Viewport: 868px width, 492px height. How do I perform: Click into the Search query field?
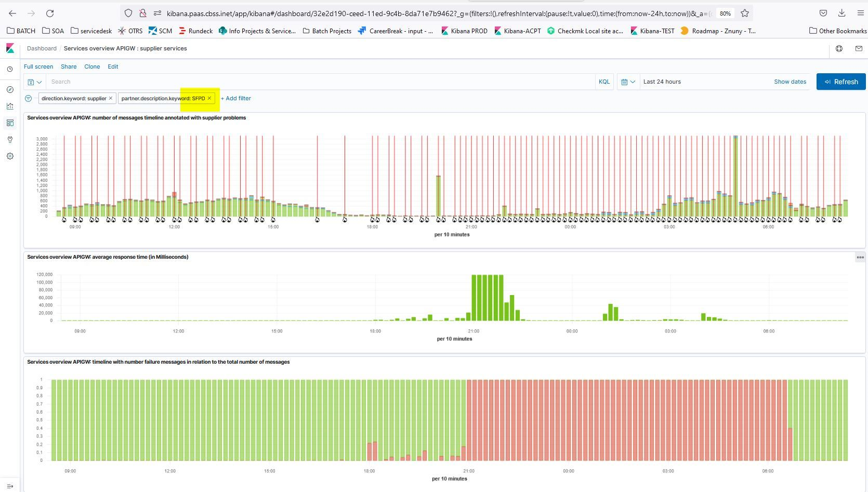point(320,82)
